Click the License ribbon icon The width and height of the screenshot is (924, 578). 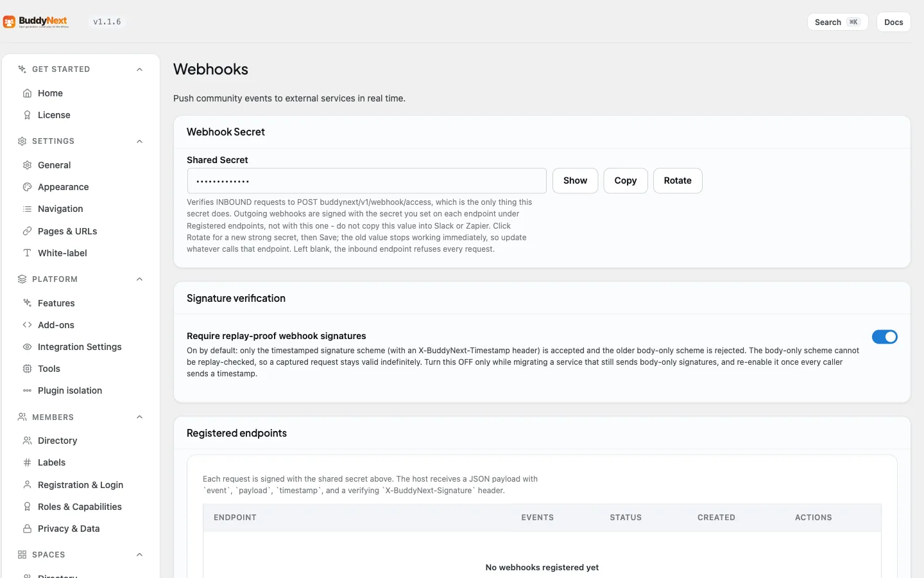point(27,115)
